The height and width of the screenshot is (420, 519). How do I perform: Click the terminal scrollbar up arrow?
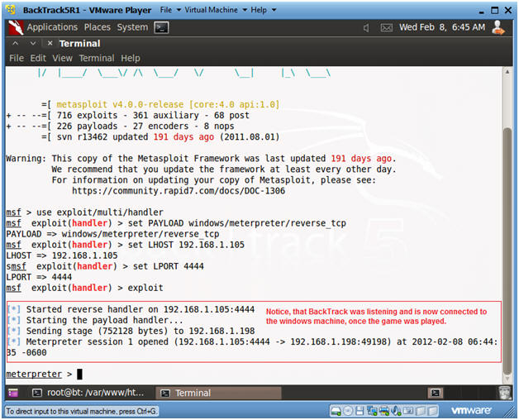pyautogui.click(x=507, y=72)
